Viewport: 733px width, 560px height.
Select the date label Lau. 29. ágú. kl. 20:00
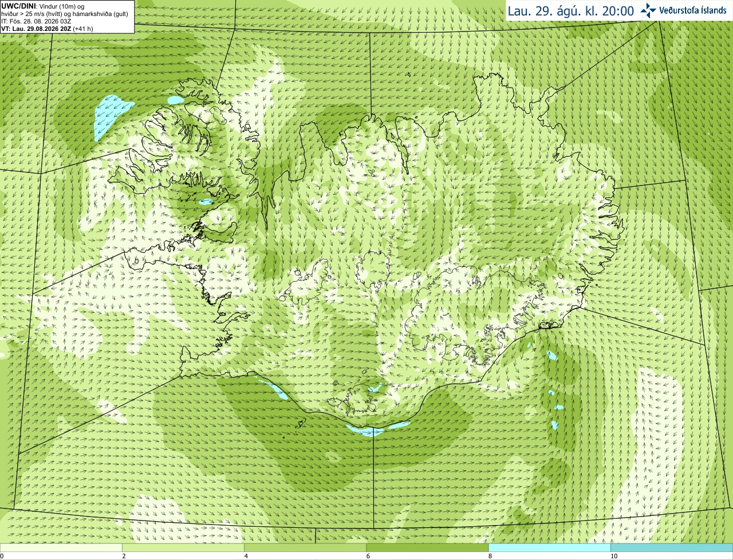571,11
